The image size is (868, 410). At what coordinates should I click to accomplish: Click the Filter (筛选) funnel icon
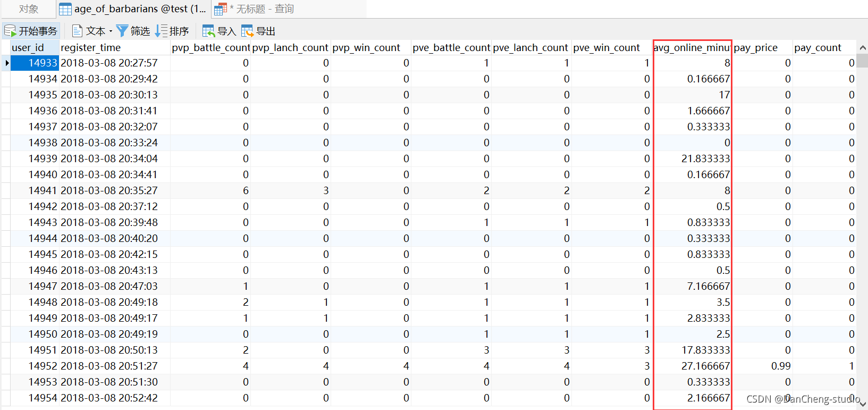(122, 31)
